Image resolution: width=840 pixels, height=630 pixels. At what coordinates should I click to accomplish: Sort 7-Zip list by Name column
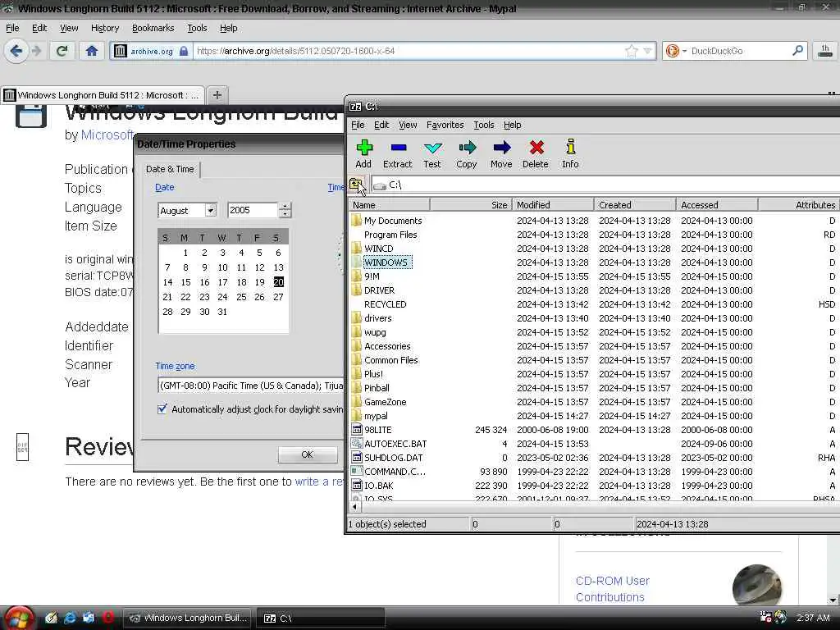(x=389, y=205)
